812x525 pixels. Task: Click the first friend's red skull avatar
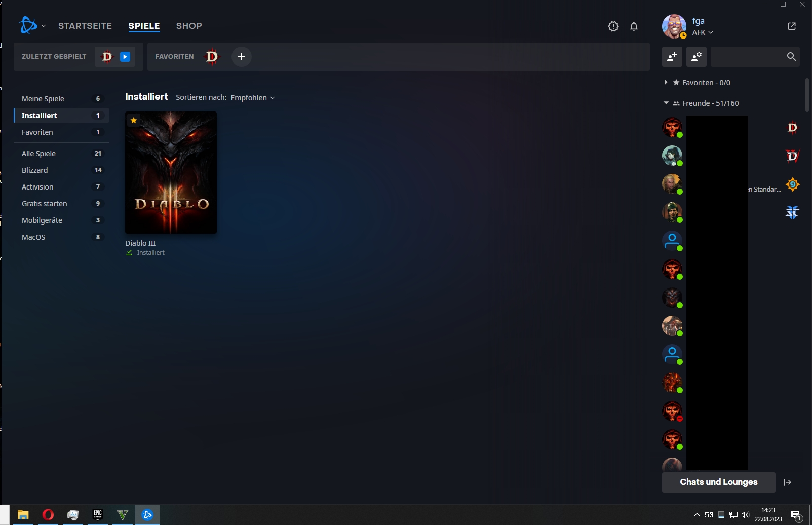672,127
